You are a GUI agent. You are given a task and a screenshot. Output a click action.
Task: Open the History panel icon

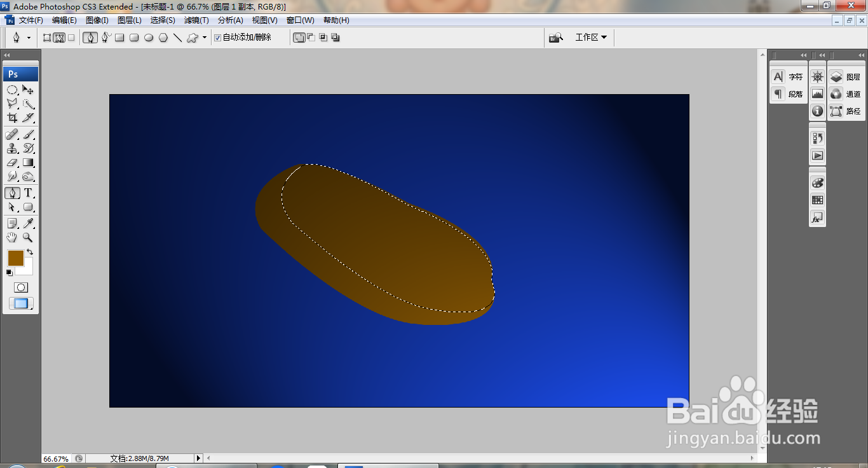[x=818, y=138]
